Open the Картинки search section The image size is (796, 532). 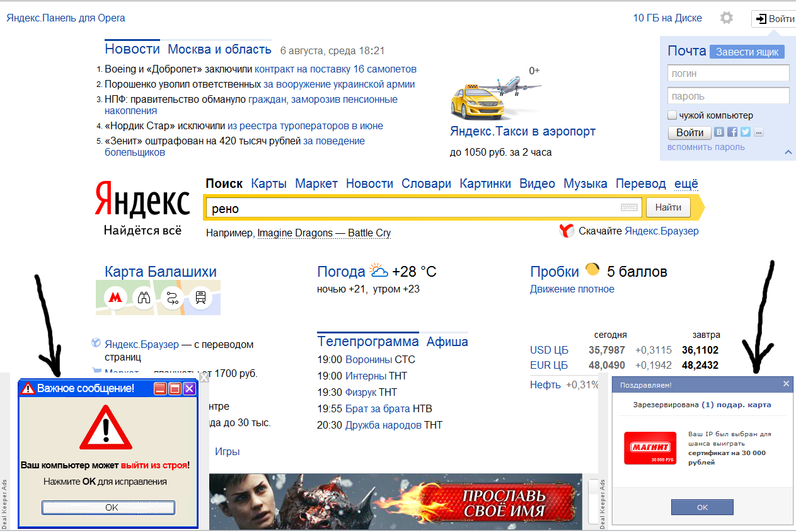tap(485, 183)
